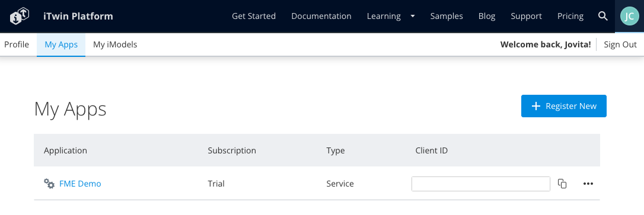Open the Learning menu item

click(384, 17)
